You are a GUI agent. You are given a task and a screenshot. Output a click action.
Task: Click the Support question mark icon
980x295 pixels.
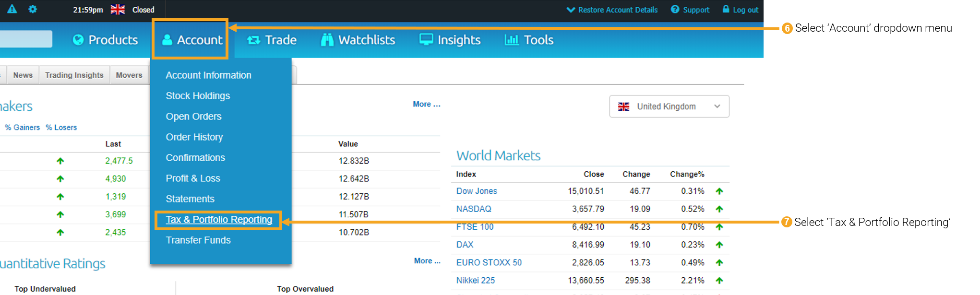tap(675, 9)
